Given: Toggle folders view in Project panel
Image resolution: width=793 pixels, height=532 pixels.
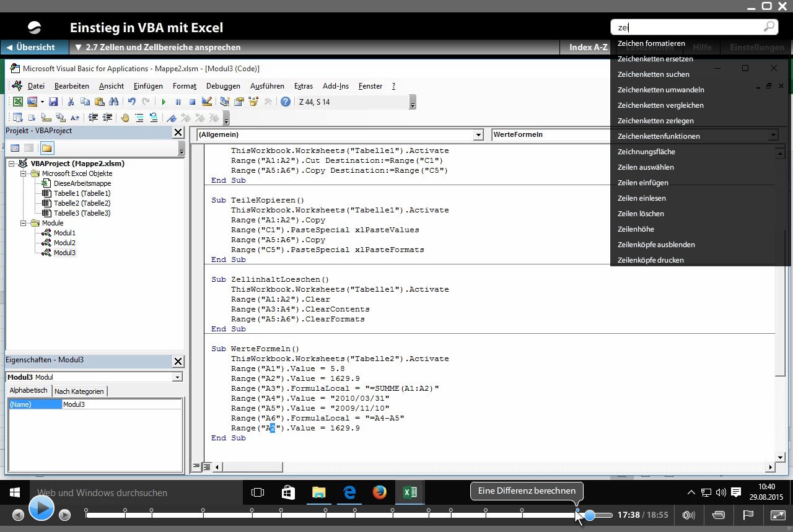Looking at the screenshot, I should pyautogui.click(x=47, y=148).
